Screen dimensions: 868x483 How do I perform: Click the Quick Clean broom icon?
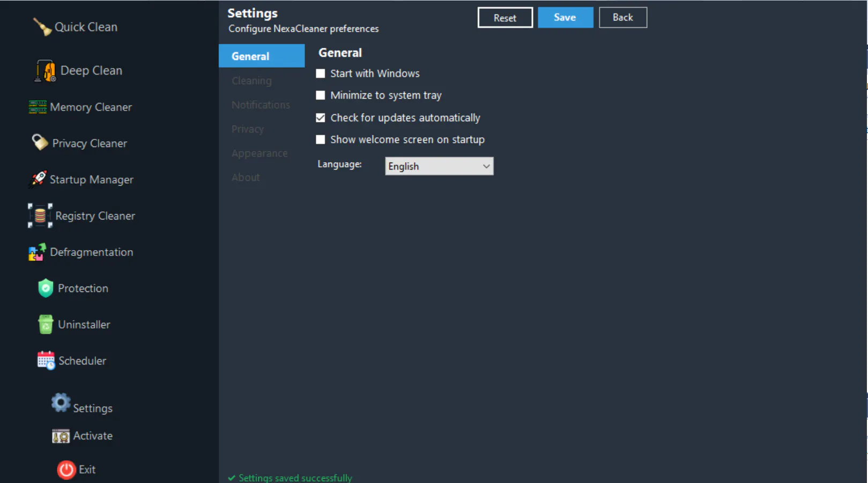coord(42,27)
